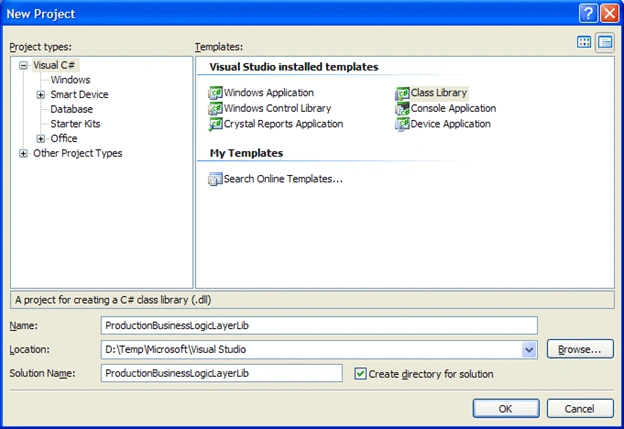Select Visual C# in project types
Viewport: 624px width, 429px height.
54,65
